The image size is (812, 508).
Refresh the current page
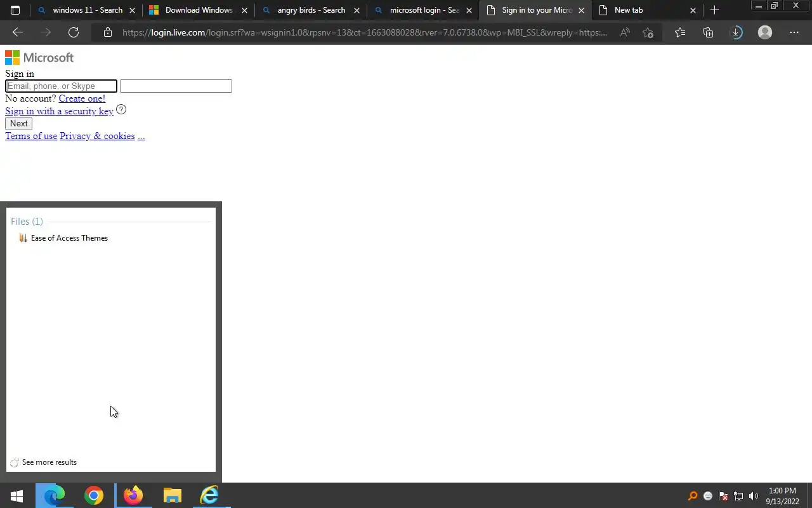74,32
